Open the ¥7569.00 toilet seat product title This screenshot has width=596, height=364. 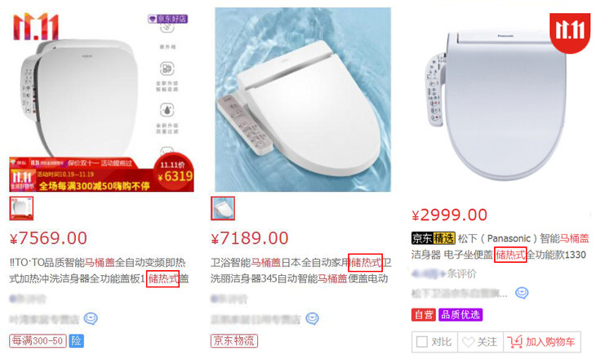tap(100, 270)
